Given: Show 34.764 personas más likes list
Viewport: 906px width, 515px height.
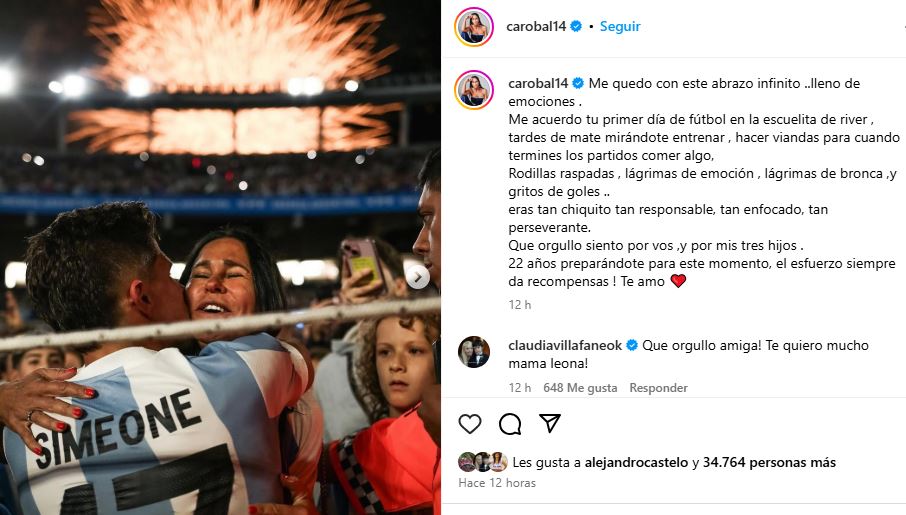Looking at the screenshot, I should click(x=769, y=462).
